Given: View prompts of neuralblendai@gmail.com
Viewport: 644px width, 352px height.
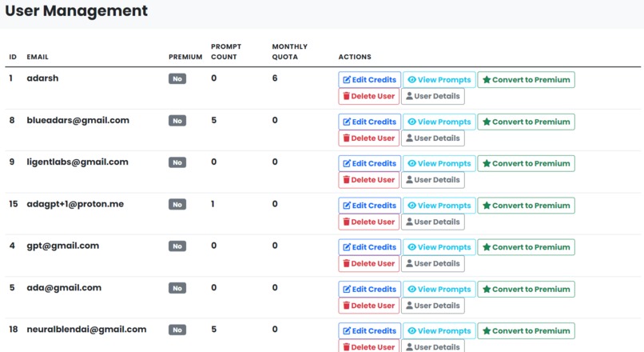Looking at the screenshot, I should pos(439,330).
